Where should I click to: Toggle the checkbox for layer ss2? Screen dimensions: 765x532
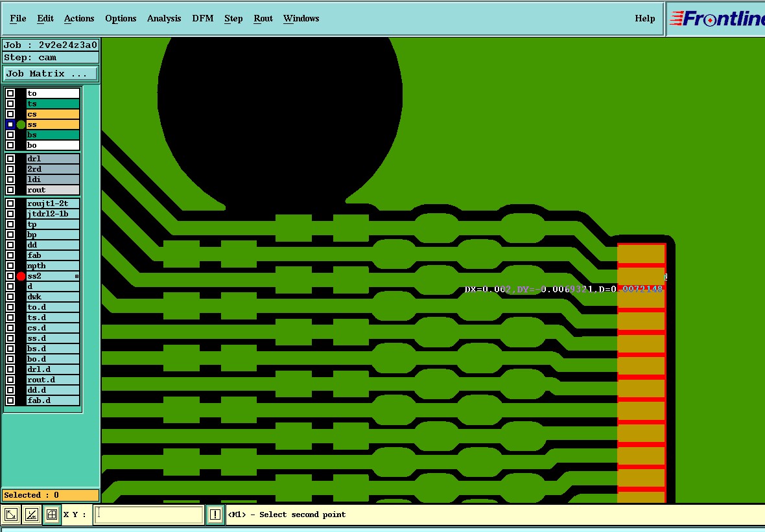click(x=10, y=277)
